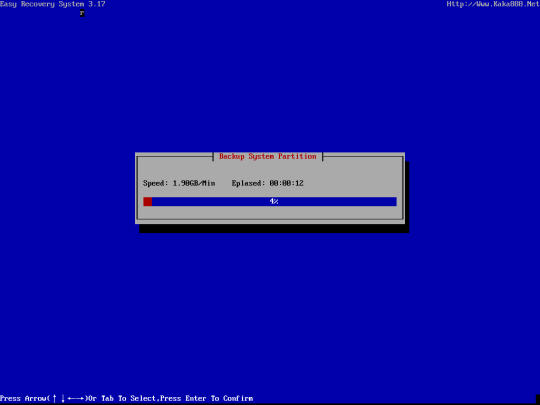The height and width of the screenshot is (405, 540).
Task: Click the 4% backup progress bar
Action: click(x=270, y=201)
